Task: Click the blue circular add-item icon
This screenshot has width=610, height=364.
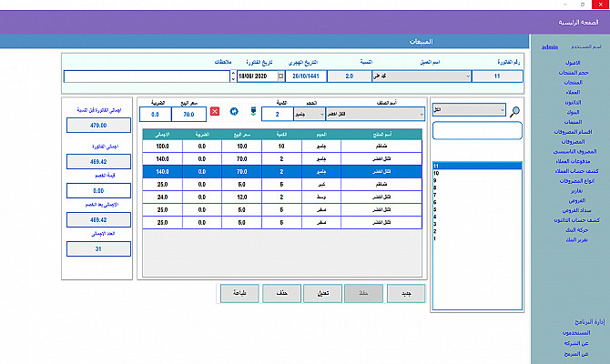Action: [234, 112]
